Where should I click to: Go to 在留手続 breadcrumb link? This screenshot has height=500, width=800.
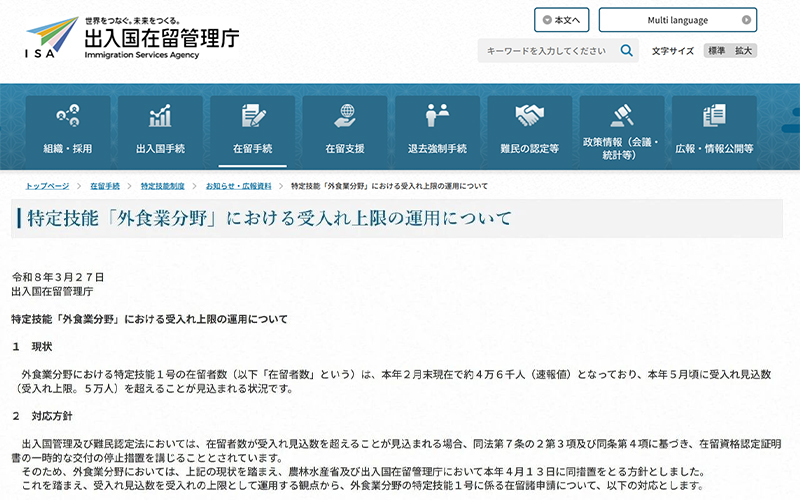[105, 186]
